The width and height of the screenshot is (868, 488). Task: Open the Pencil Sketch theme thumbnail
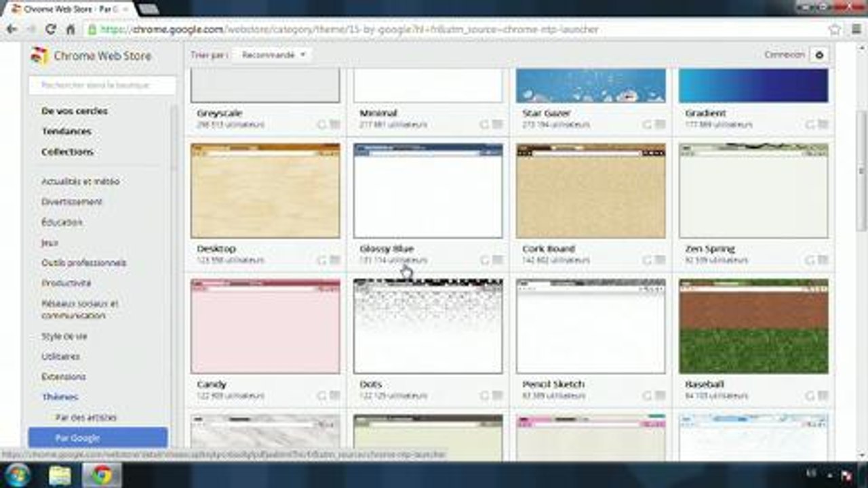point(591,326)
